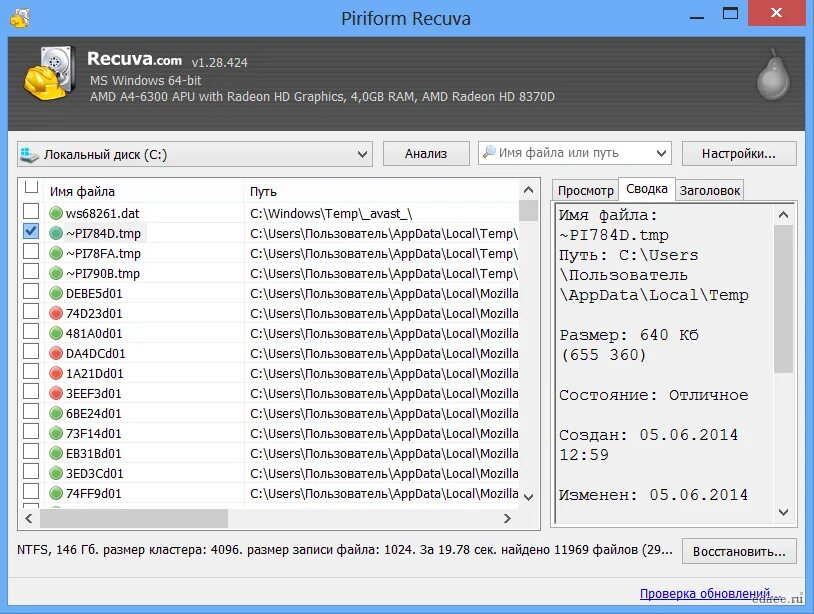The width and height of the screenshot is (814, 614).
Task: Sort by Имя файла column header
Action: (x=144, y=192)
